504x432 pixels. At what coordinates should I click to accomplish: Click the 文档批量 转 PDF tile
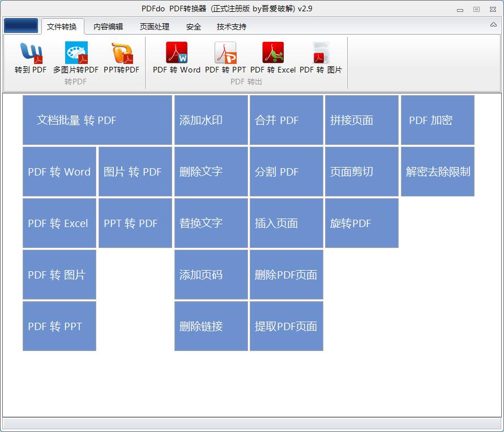(97, 120)
